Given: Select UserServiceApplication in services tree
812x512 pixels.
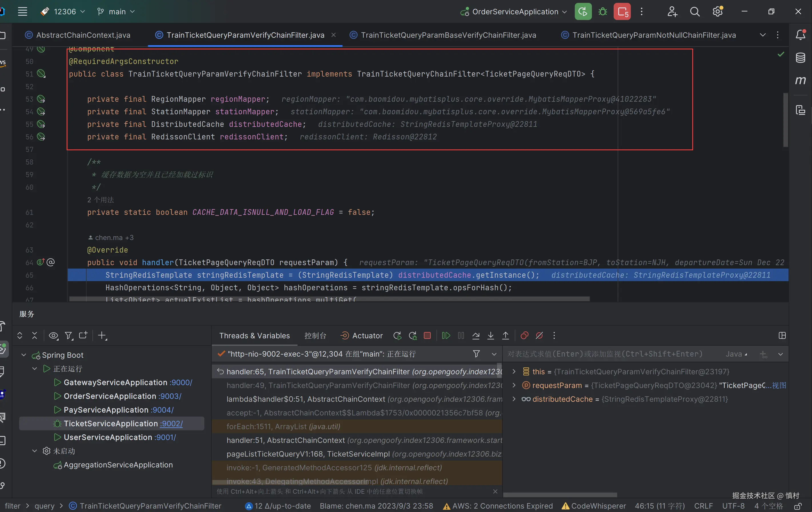Looking at the screenshot, I should [x=108, y=437].
